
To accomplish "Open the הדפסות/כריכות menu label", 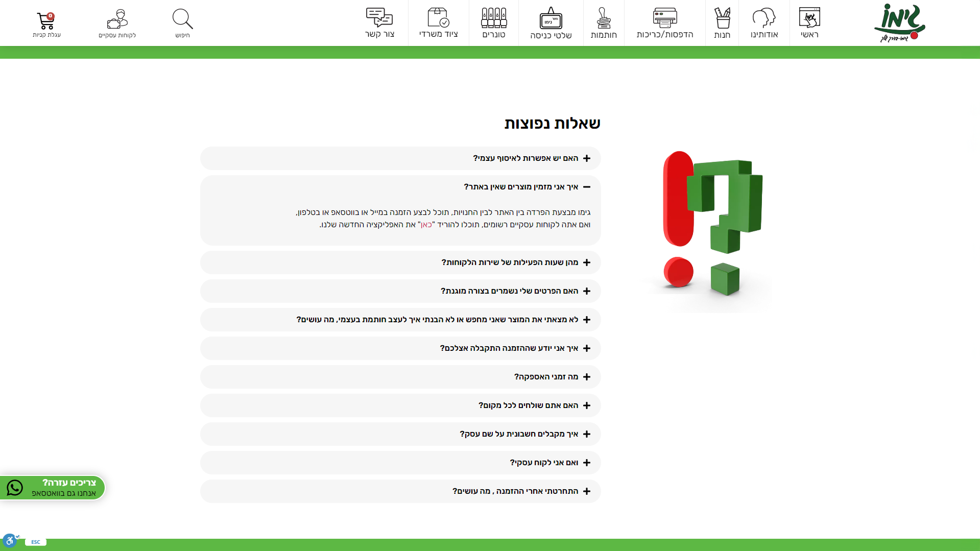I will pos(665,35).
